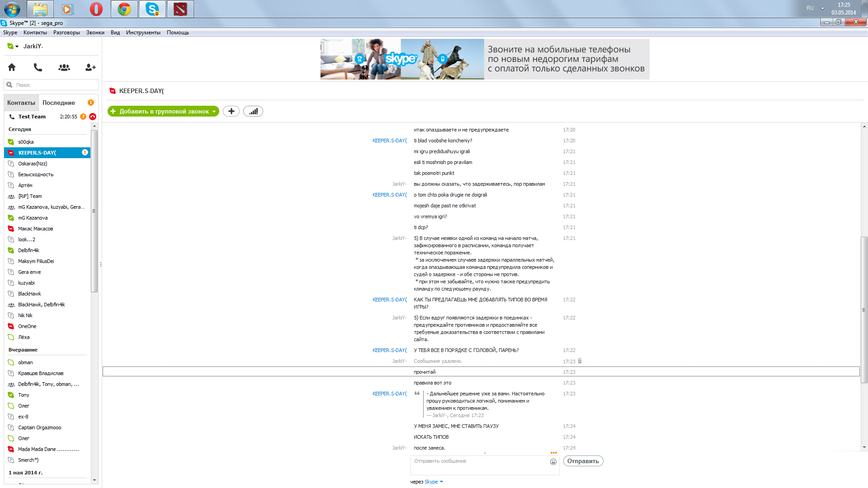Select mG Kazanova contact

tap(47, 218)
